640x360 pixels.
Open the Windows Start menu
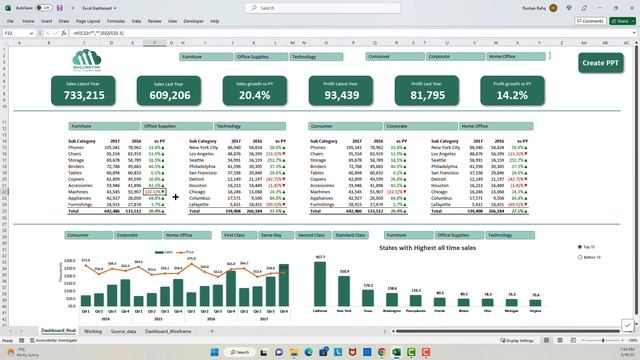point(214,352)
